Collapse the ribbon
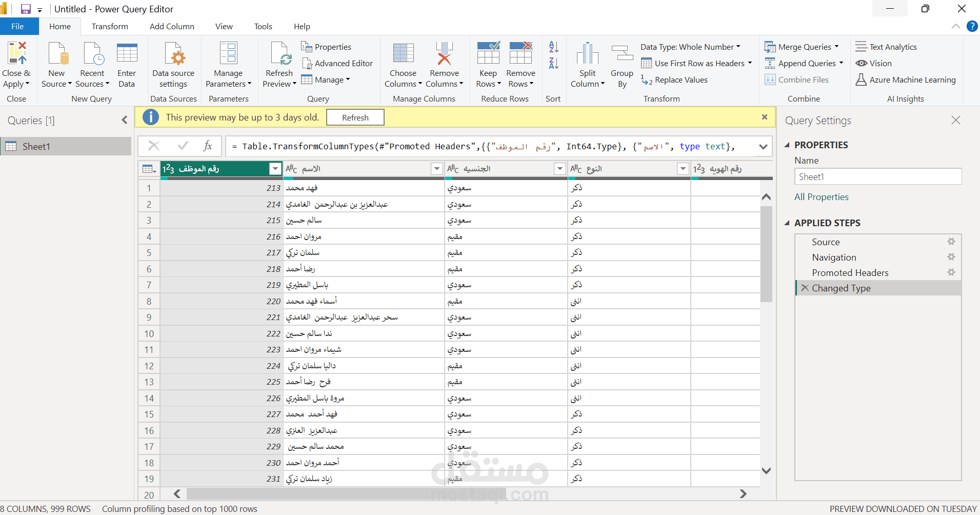The width and height of the screenshot is (980, 515). 956,26
